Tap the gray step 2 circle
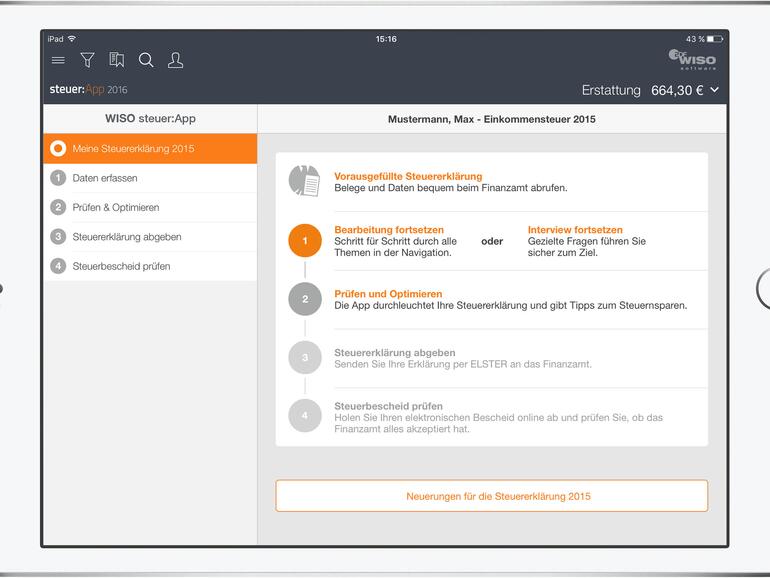The height and width of the screenshot is (578, 770). pos(304,299)
